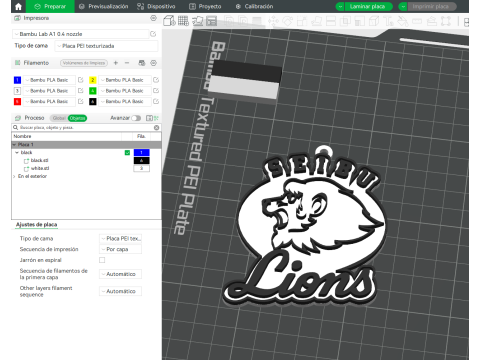Viewport: 480px width, 360px height.
Task: Open the filament 1 Bambu PLA Basic dropdown
Action: pos(49,80)
